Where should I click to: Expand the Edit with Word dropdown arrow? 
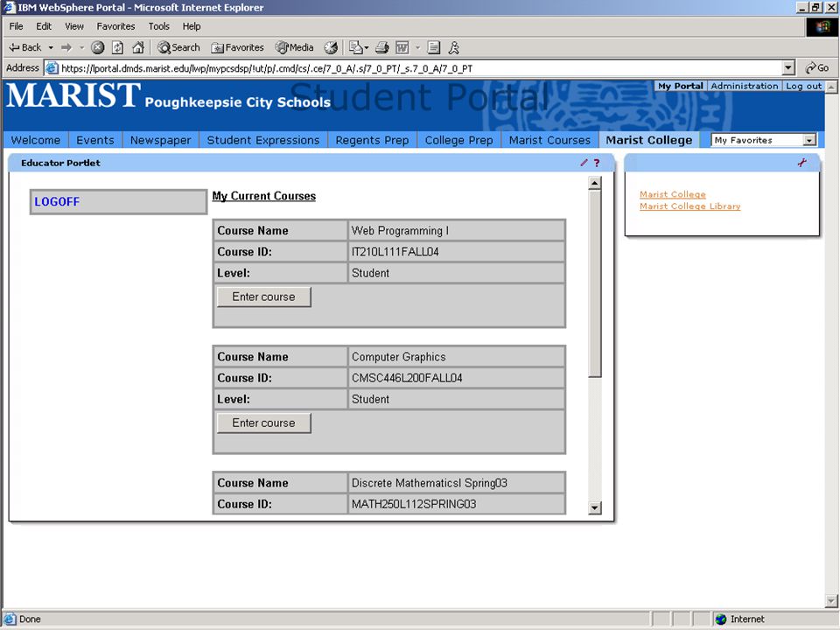[417, 47]
